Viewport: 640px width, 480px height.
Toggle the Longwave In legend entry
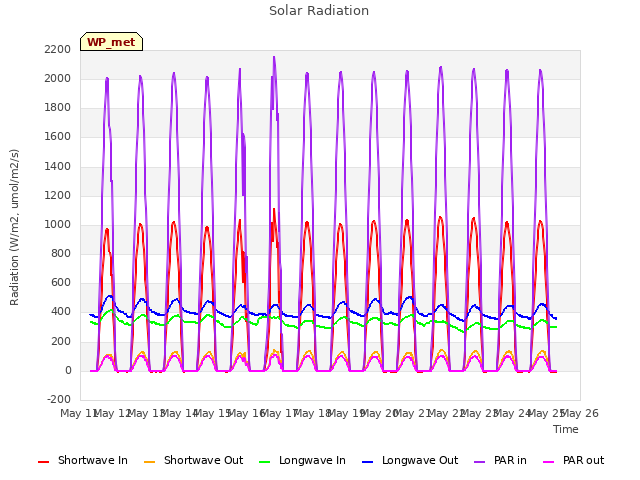point(302,460)
